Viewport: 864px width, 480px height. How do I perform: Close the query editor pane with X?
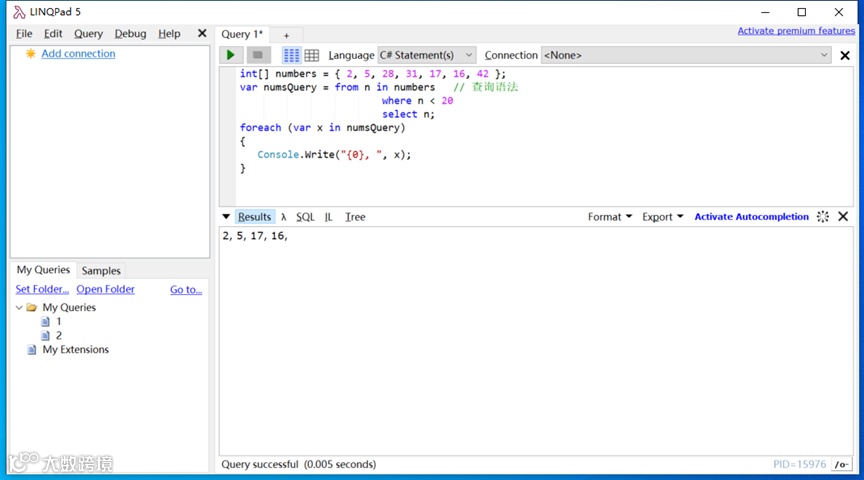click(845, 56)
